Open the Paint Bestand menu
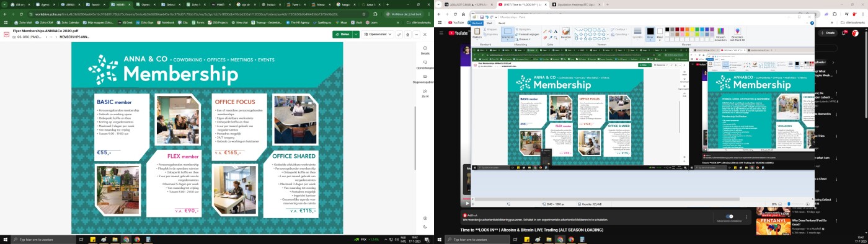Viewport: 868px width, 244px height. (476, 23)
